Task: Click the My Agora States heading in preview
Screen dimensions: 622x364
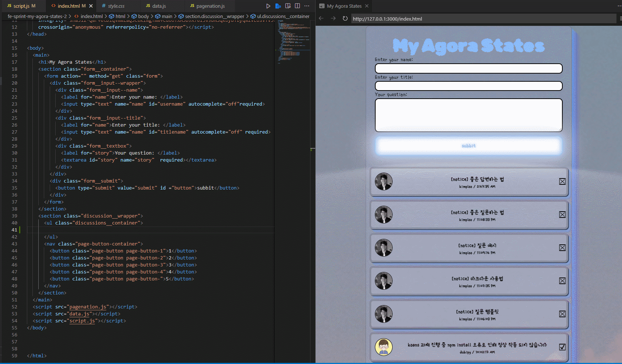Action: tap(468, 46)
